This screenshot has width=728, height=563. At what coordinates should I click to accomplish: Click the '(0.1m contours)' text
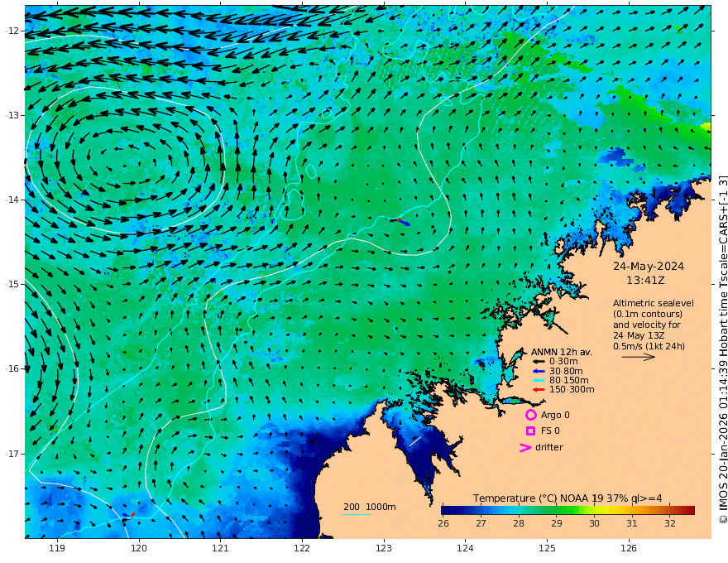[648, 314]
